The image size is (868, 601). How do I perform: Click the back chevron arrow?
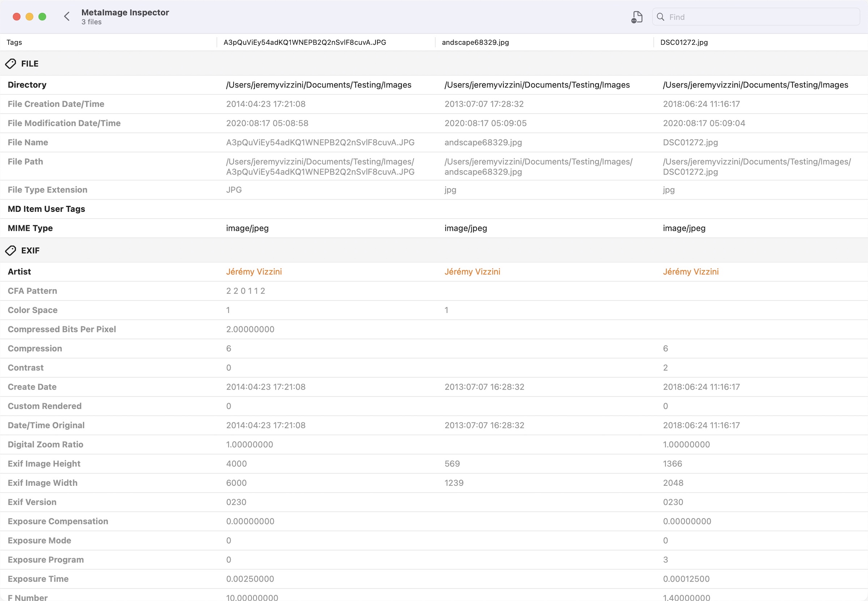[x=67, y=17]
